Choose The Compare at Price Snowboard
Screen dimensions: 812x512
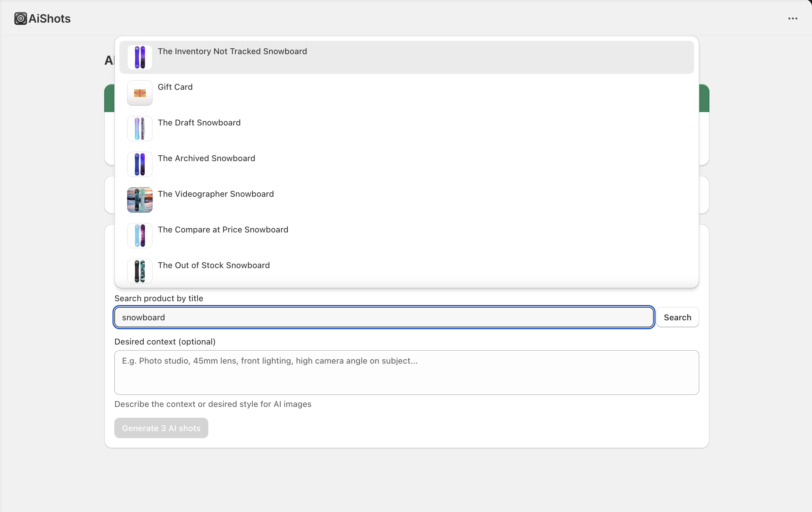point(223,230)
